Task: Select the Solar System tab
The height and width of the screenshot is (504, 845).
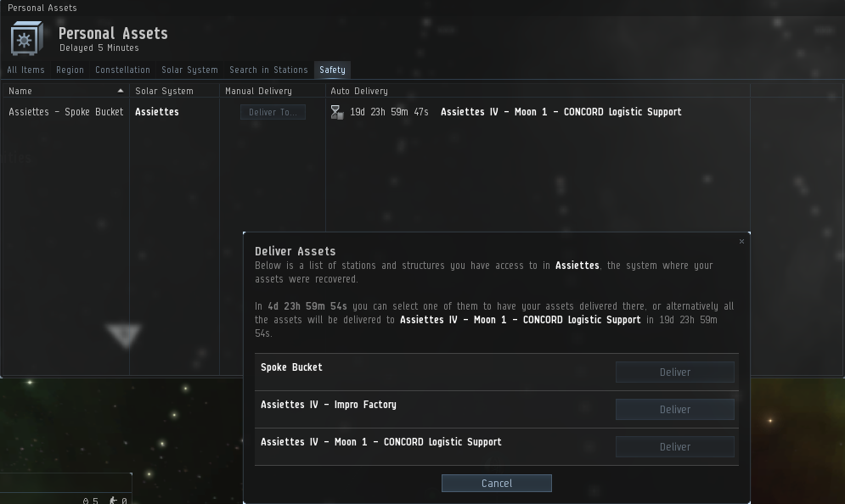Action: click(x=189, y=70)
